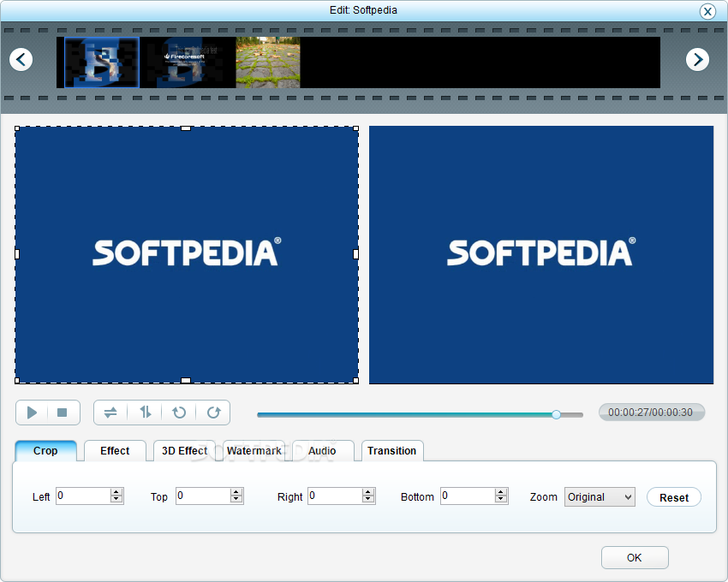Go to previous filmstrip thumbnails
The height and width of the screenshot is (582, 728).
click(21, 59)
